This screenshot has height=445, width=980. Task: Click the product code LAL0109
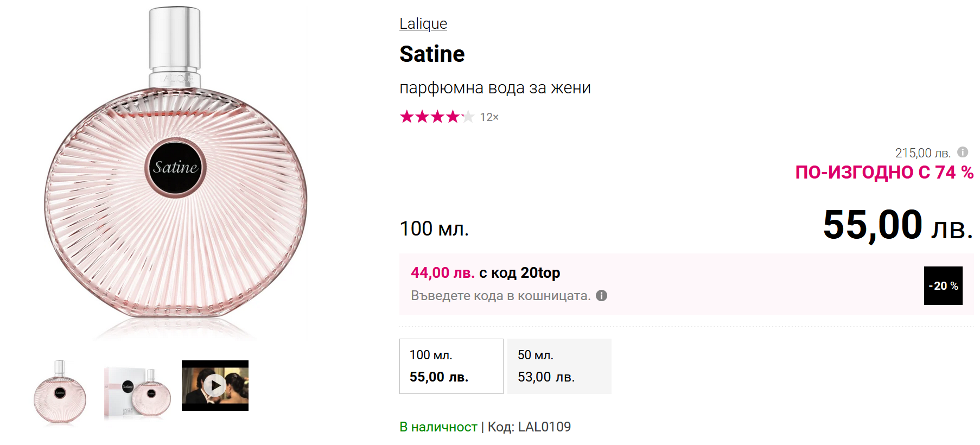point(544,427)
